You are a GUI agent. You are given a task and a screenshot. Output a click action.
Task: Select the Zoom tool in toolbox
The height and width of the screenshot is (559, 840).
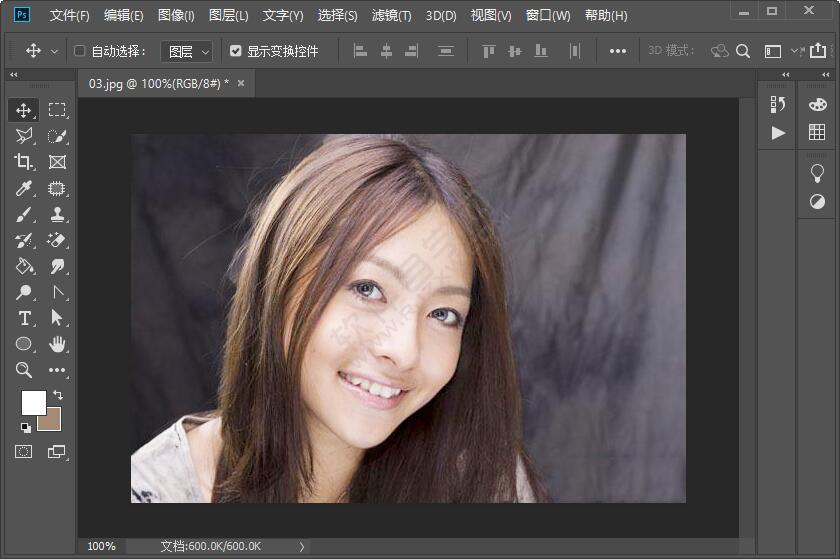(24, 369)
